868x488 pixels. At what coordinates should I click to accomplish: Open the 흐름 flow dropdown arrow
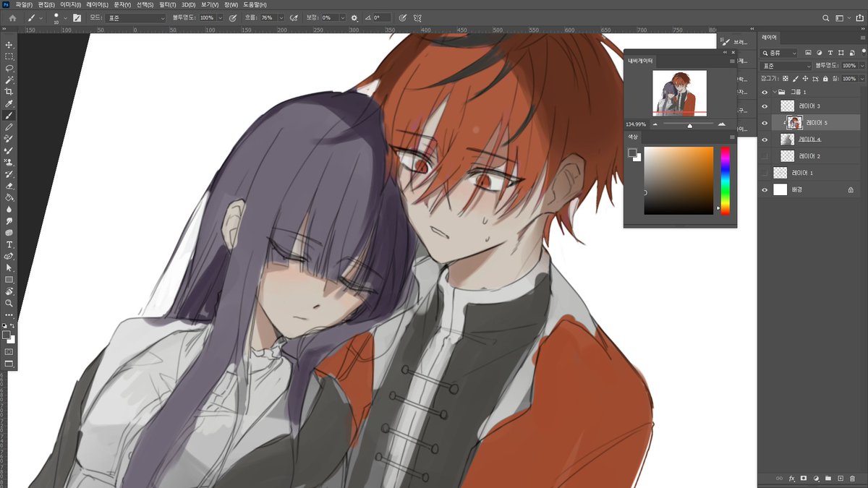281,17
